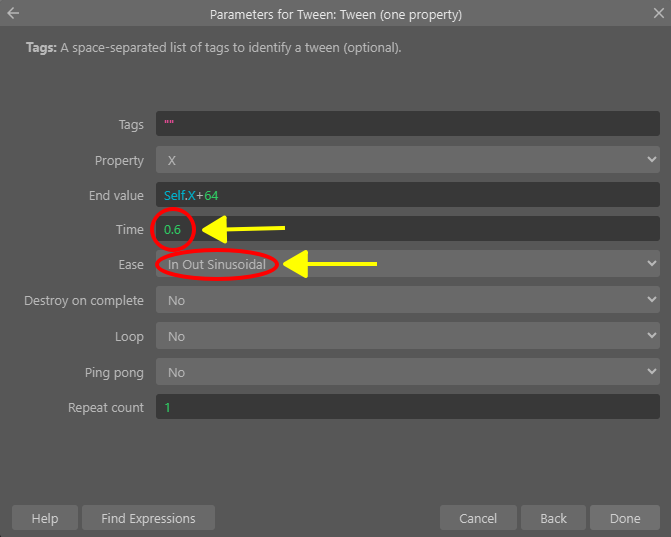The height and width of the screenshot is (537, 671).
Task: Click the Done button
Action: (625, 518)
